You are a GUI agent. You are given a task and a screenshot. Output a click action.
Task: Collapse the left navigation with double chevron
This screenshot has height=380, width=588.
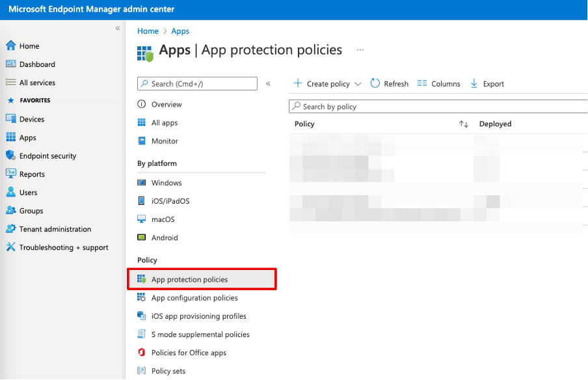pyautogui.click(x=118, y=28)
